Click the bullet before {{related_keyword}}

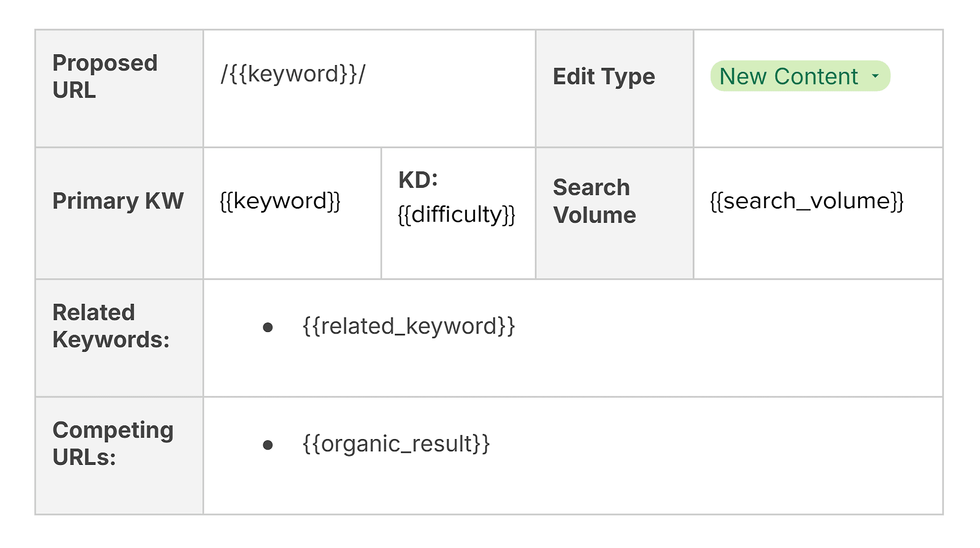(268, 327)
